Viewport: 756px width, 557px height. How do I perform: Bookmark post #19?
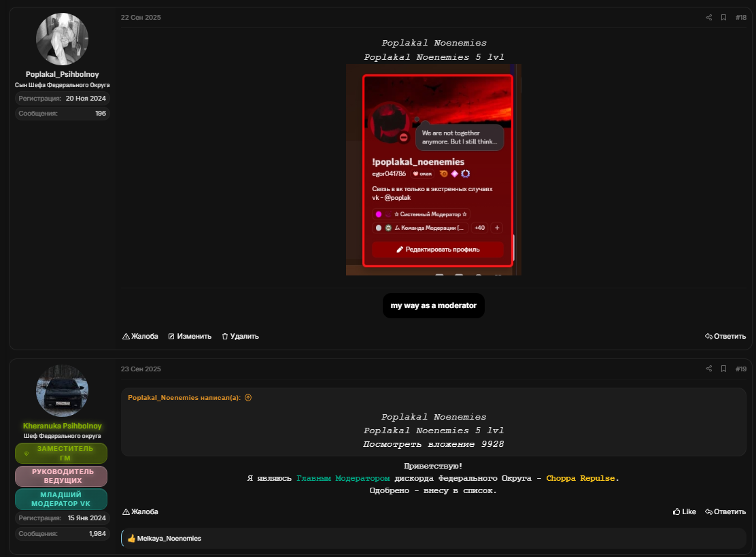point(723,369)
